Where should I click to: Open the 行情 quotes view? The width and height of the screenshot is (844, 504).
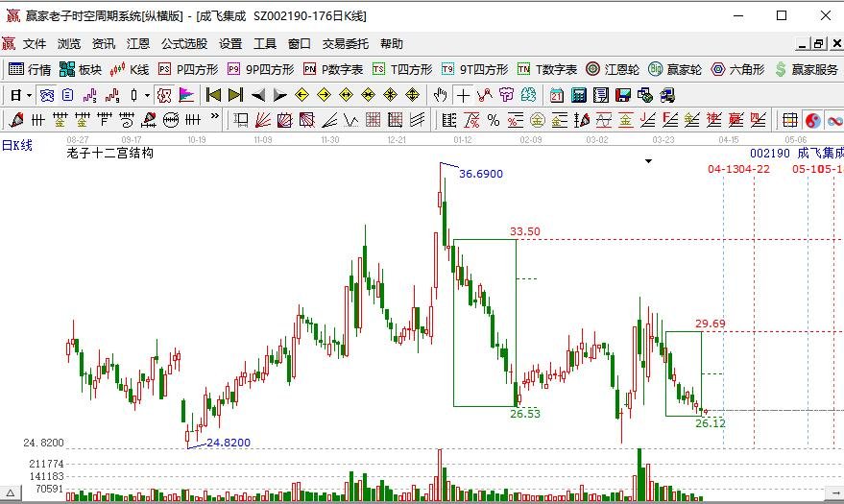[30, 69]
